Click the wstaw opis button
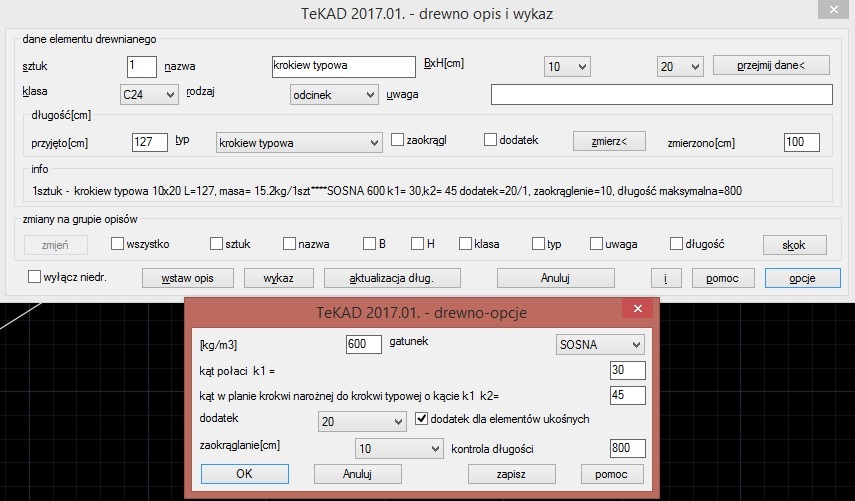The height and width of the screenshot is (501, 855). click(x=188, y=278)
